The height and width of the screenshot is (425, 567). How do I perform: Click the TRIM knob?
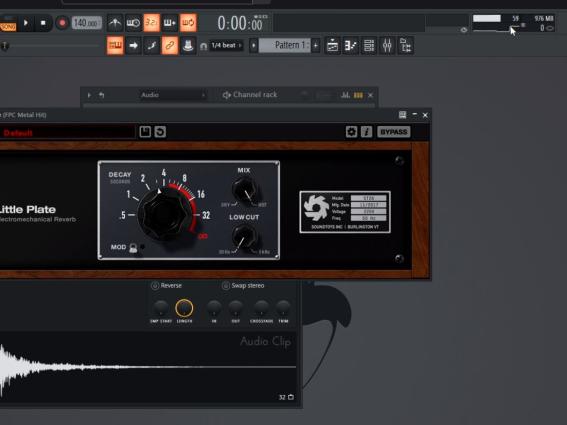283,308
